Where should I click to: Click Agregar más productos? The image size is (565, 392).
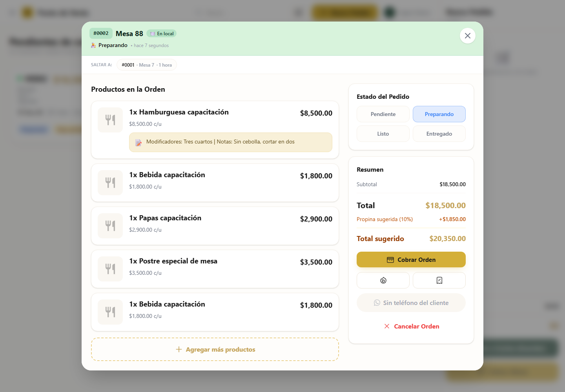point(215,349)
